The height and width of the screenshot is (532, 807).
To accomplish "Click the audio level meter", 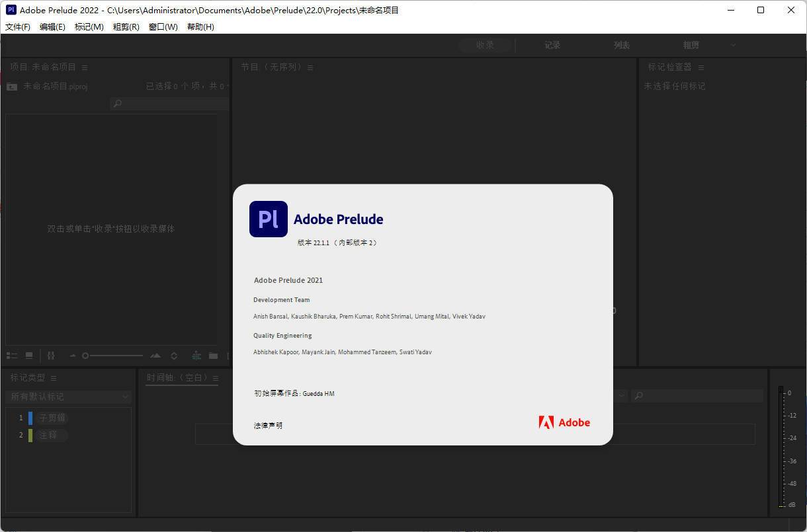I will (x=781, y=447).
